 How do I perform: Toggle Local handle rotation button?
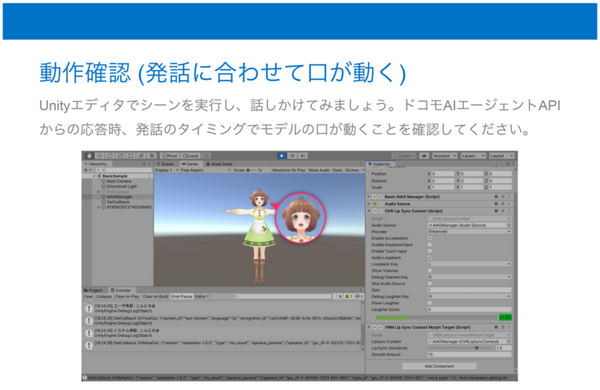[x=191, y=156]
